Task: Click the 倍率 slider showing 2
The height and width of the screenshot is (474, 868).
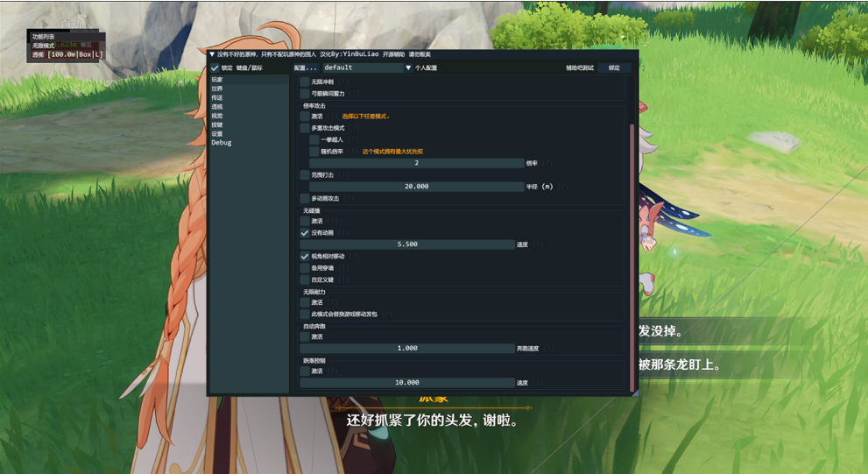Action: click(417, 163)
